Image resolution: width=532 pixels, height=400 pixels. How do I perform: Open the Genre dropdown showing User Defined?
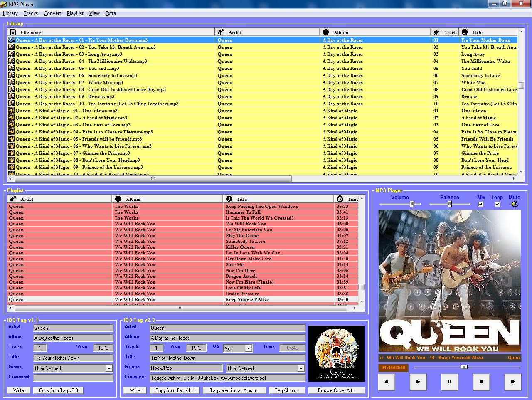pyautogui.click(x=109, y=368)
